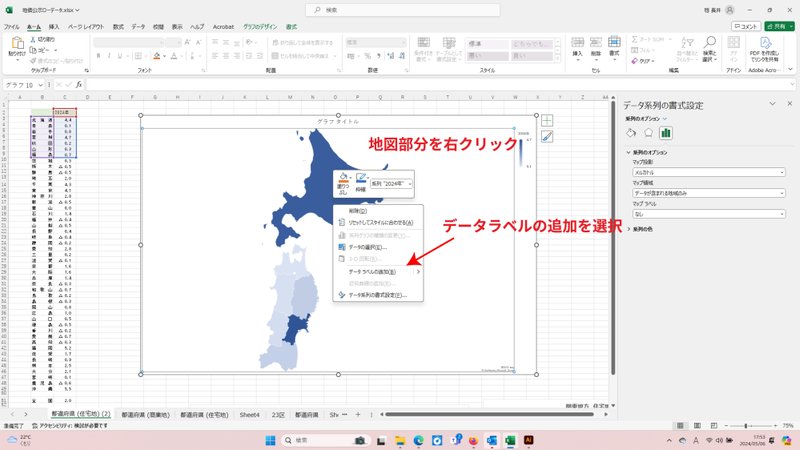Click the Increase Font Size icon

click(x=187, y=42)
